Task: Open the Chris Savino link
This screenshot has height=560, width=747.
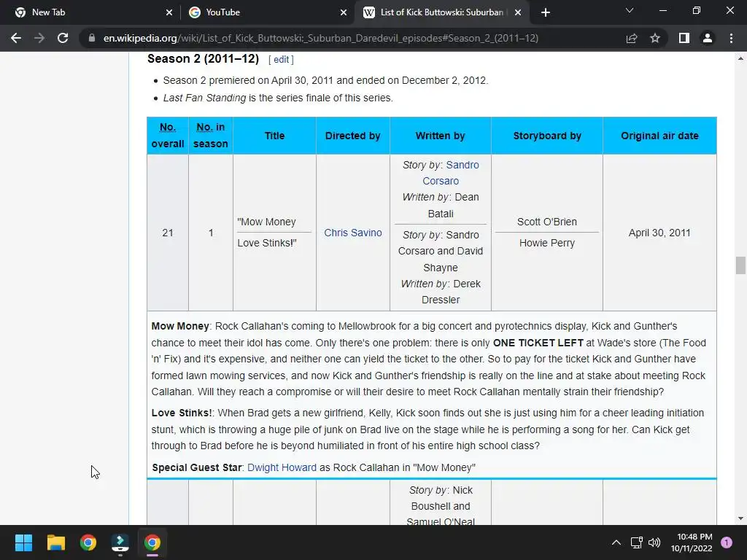Action: [353, 233]
